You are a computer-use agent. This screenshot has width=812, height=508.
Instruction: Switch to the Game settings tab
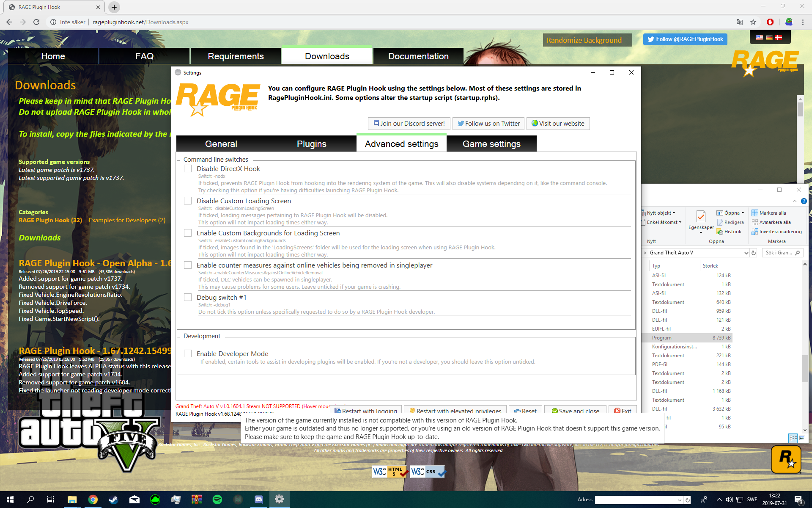(491, 144)
